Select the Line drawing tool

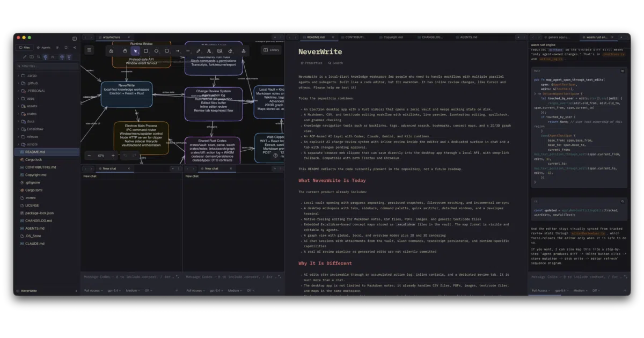click(x=188, y=51)
